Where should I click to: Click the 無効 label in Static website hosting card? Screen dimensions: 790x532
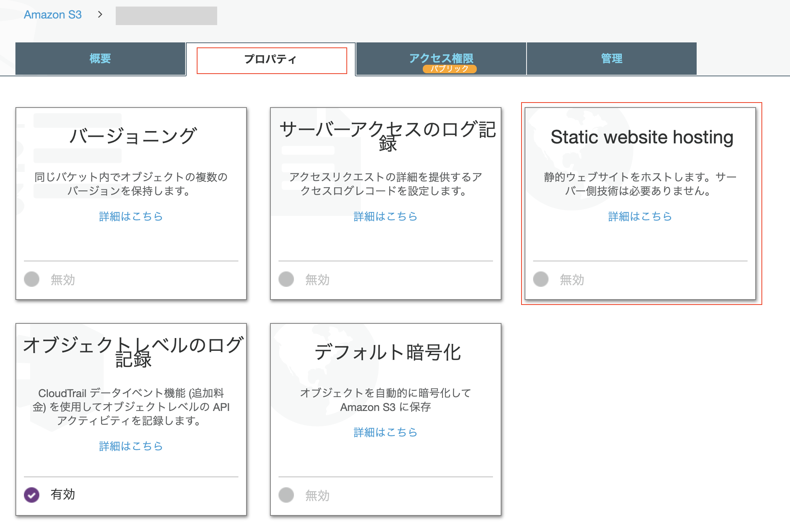point(572,279)
